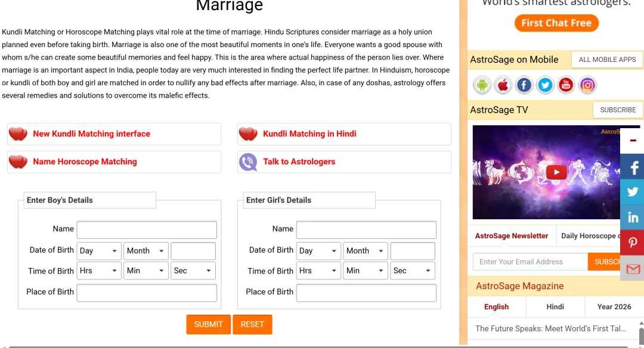
Task: Focus girl's birth year input field
Action: coord(413,251)
